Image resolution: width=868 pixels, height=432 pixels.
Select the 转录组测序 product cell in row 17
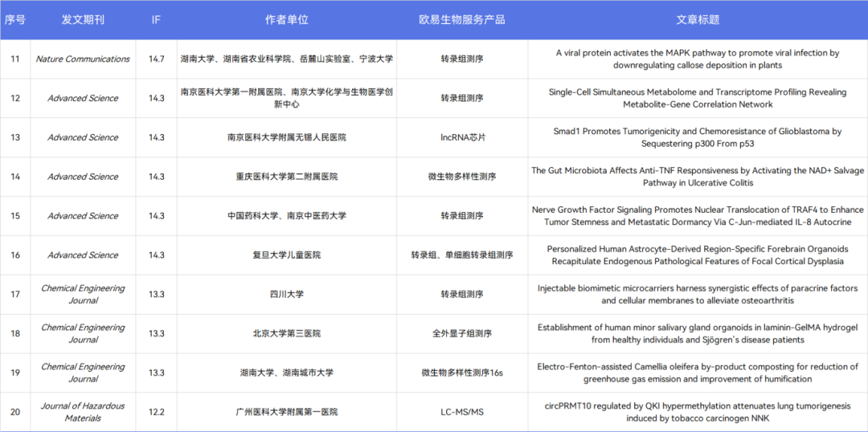(462, 295)
